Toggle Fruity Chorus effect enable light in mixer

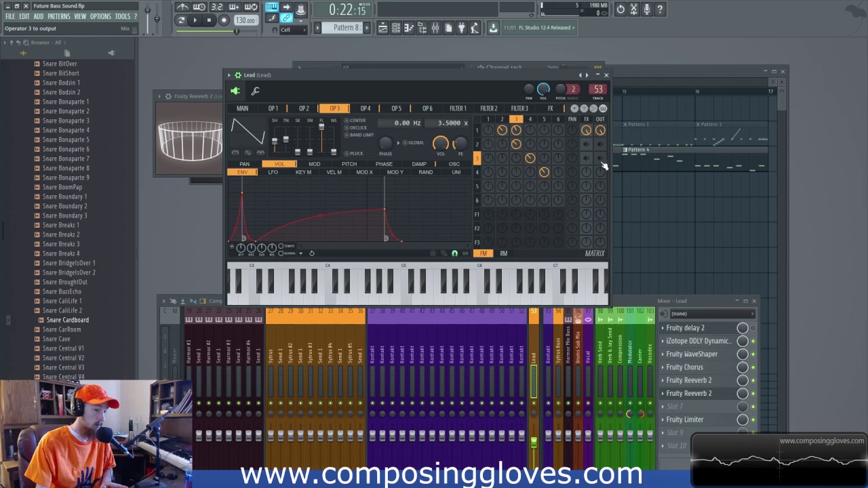coord(753,367)
